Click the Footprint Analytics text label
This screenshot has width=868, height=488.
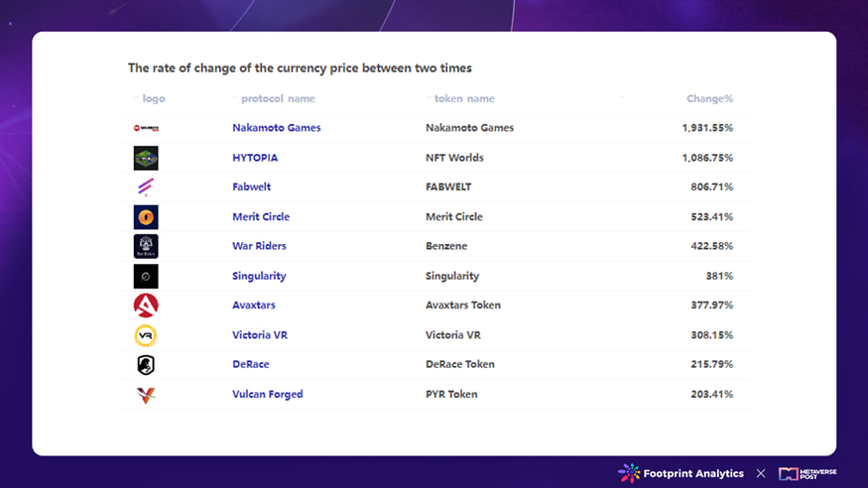pos(693,473)
